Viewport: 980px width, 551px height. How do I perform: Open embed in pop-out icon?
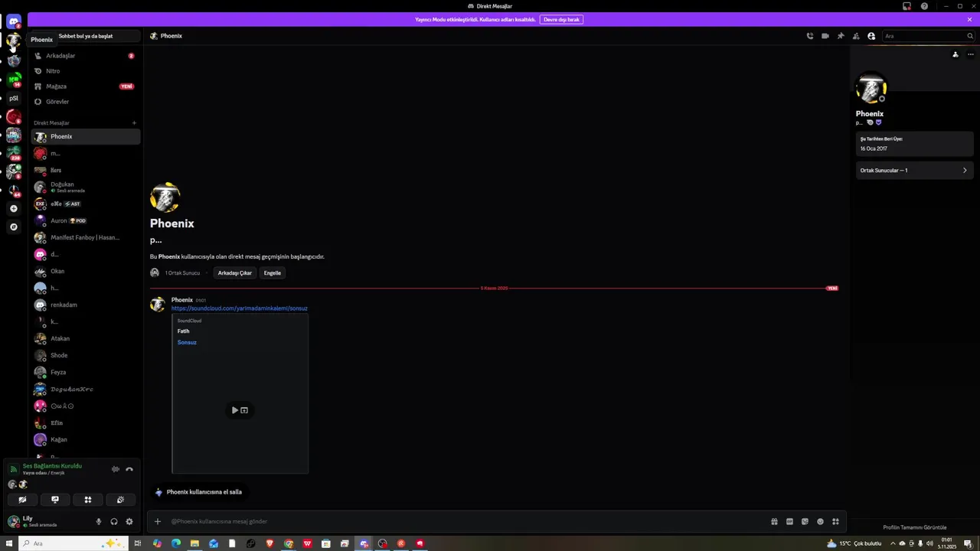(x=244, y=410)
